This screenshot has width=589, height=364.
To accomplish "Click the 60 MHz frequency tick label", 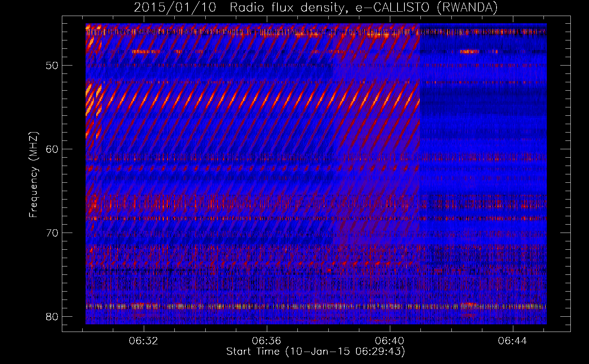I will tap(52, 149).
